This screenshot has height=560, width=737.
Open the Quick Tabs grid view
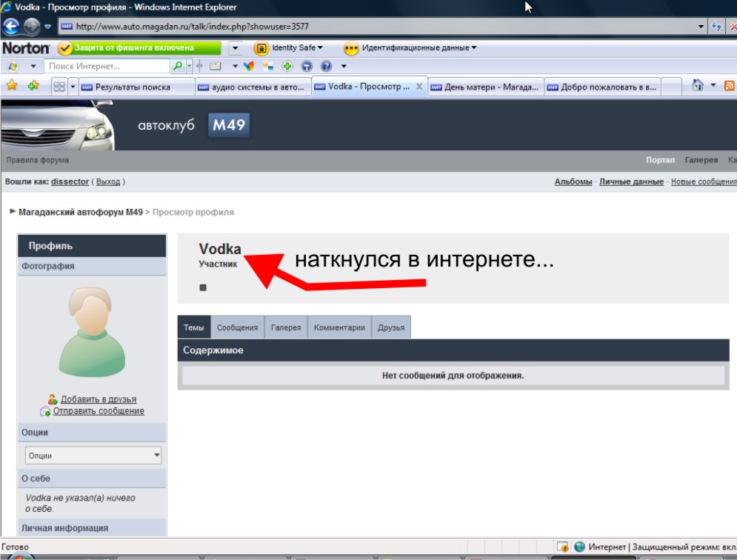59,87
